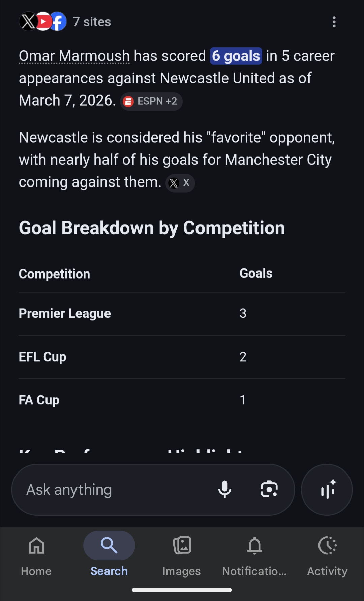Open Google Lens camera search
This screenshot has height=601, width=364.
269,489
